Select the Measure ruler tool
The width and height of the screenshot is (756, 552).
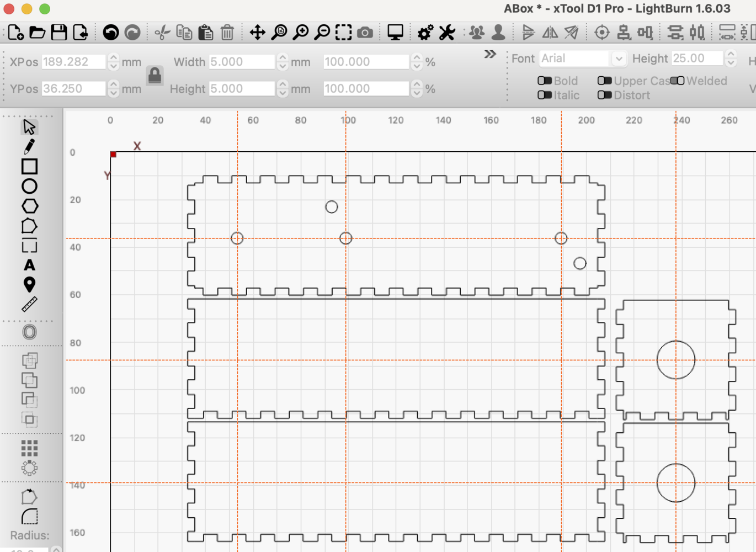[x=29, y=304]
